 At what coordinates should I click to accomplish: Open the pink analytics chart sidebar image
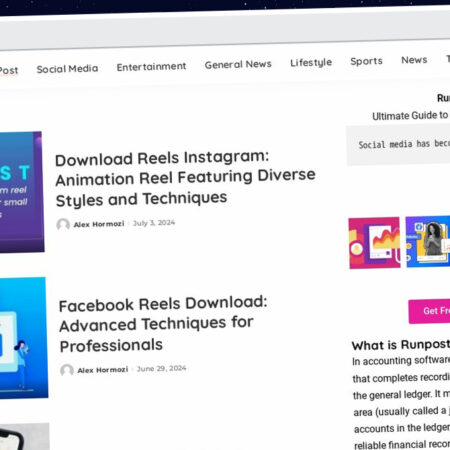pos(374,243)
